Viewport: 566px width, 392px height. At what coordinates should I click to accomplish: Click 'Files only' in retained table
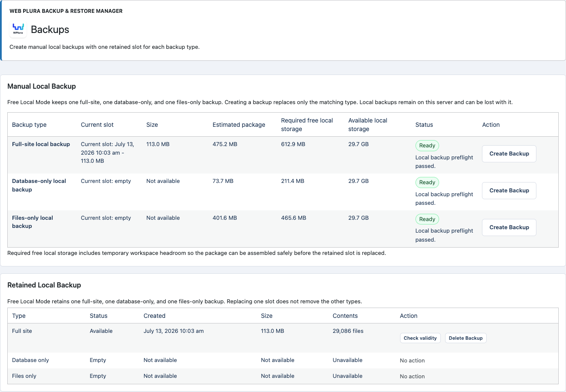[x=24, y=376]
